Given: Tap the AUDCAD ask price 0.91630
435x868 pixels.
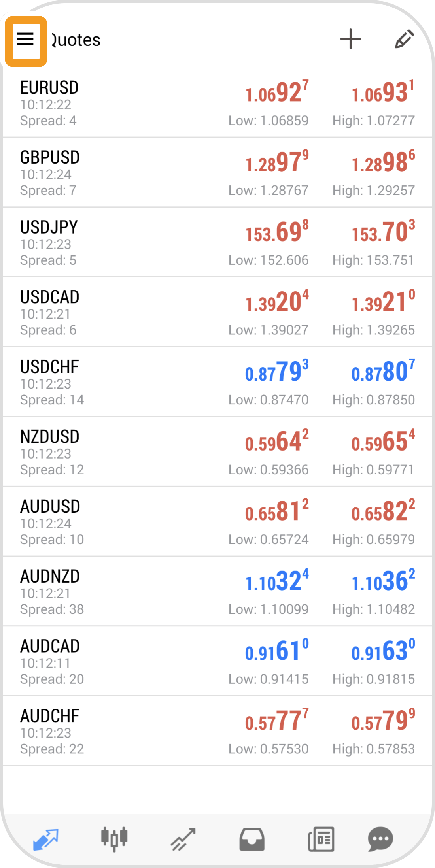Looking at the screenshot, I should click(x=383, y=651).
